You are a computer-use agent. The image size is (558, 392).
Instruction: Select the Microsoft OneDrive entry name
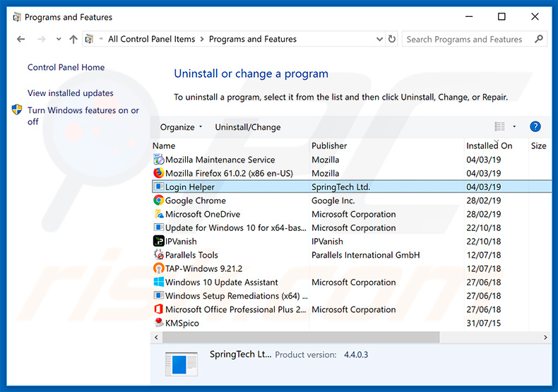203,214
